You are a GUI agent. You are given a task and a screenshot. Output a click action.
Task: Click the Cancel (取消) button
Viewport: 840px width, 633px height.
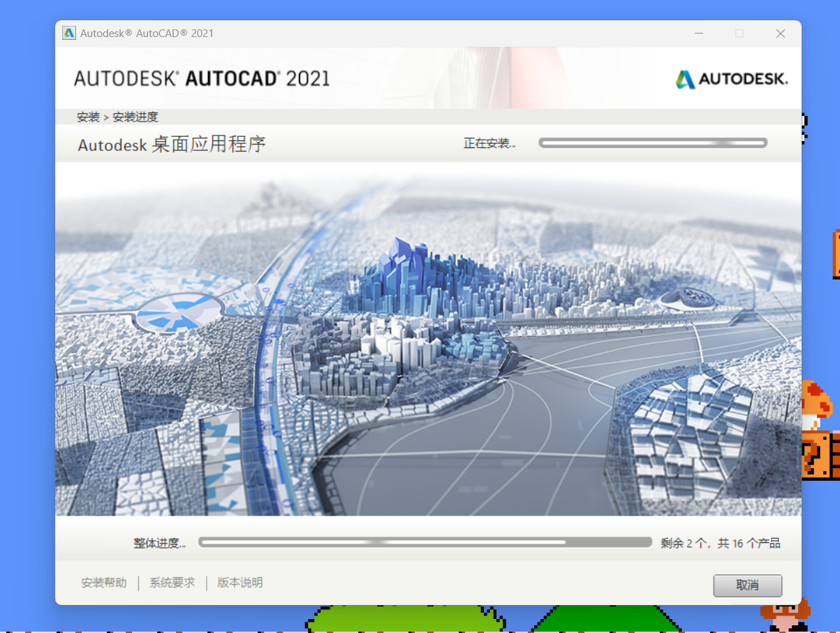(747, 585)
